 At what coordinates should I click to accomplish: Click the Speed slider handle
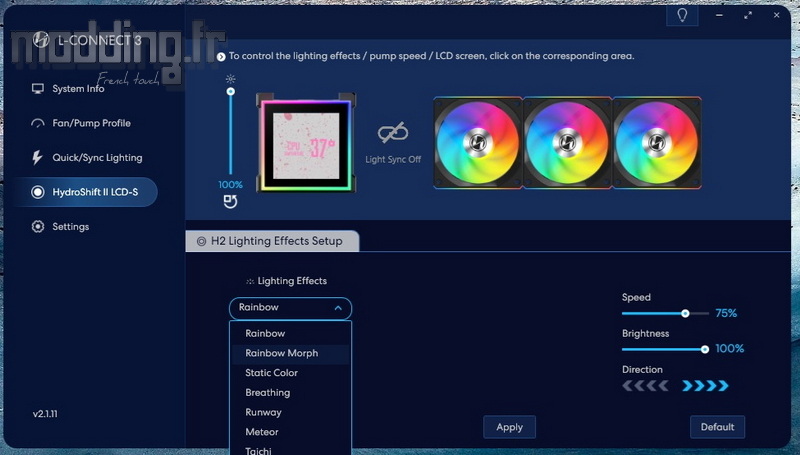coord(685,313)
